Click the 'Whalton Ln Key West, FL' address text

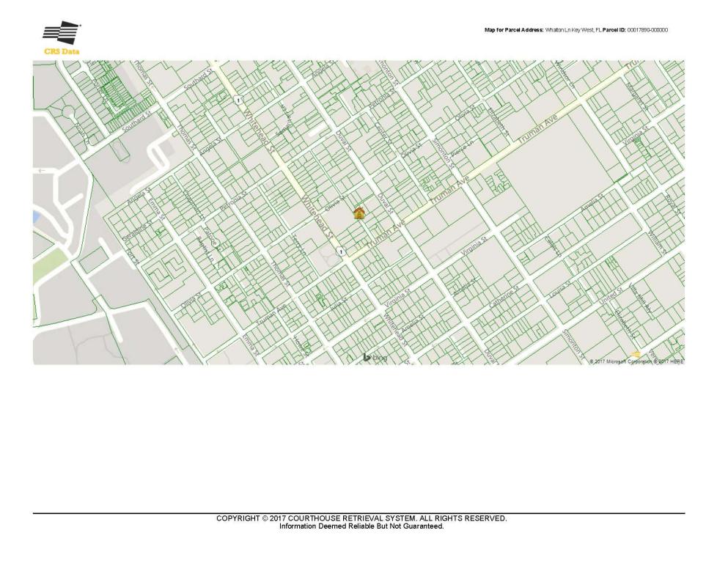[573, 30]
